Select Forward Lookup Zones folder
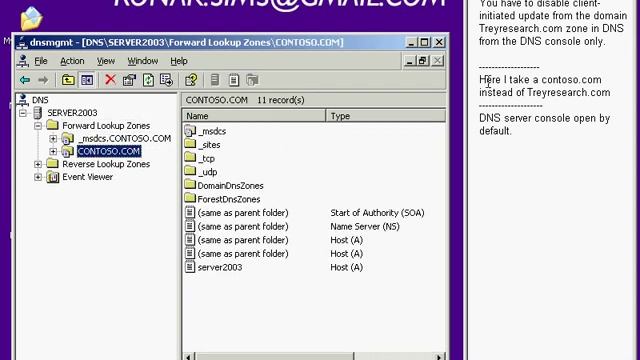640x360 pixels. 106,126
